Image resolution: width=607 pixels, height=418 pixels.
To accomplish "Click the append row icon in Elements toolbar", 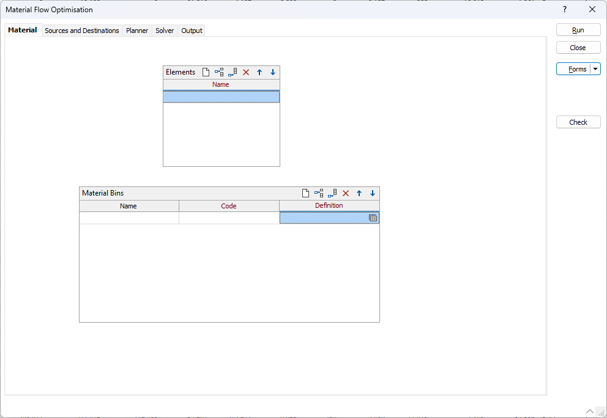I will [233, 72].
